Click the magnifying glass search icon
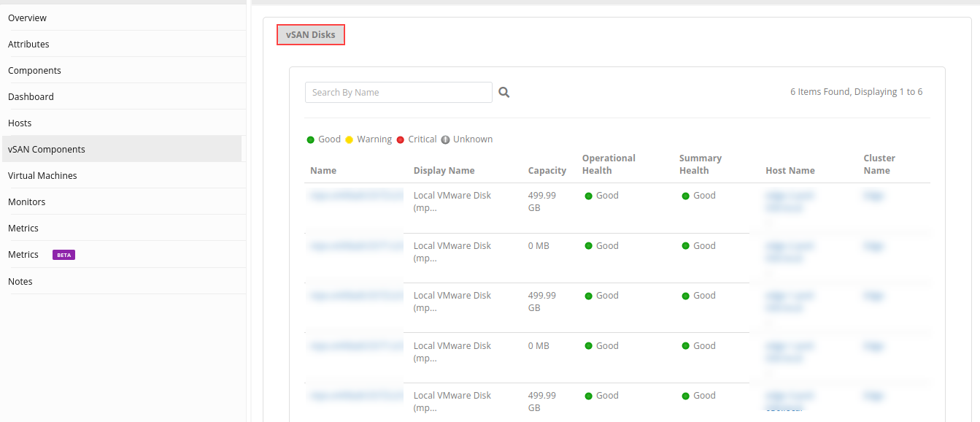The width and height of the screenshot is (980, 422). (503, 92)
